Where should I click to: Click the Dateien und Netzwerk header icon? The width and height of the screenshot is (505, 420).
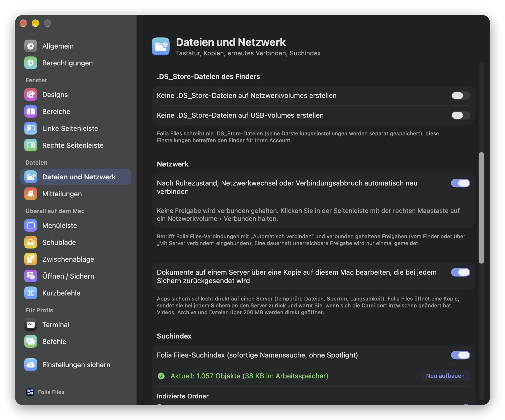click(x=161, y=46)
